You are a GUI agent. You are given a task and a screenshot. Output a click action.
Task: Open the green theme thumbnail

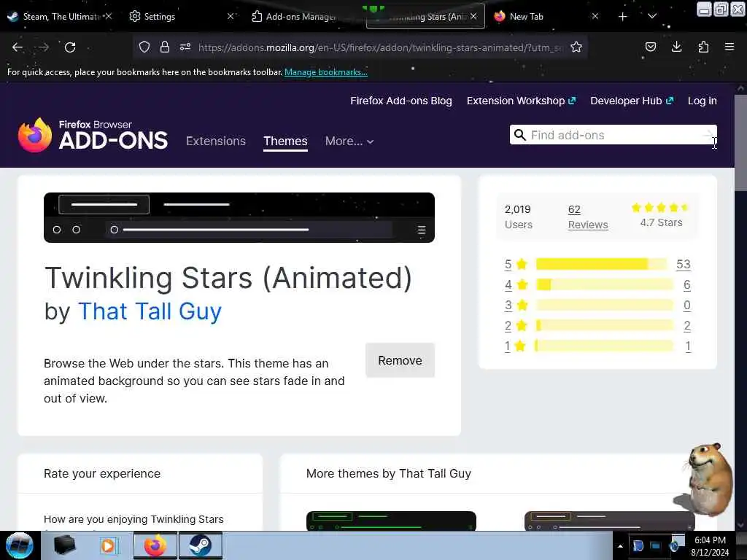point(391,521)
